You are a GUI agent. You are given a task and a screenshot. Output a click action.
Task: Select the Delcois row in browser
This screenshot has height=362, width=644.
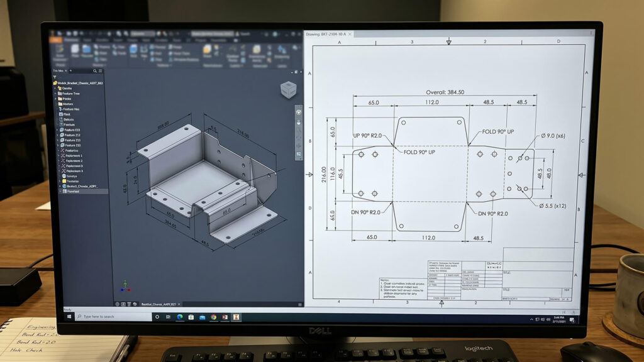click(66, 119)
